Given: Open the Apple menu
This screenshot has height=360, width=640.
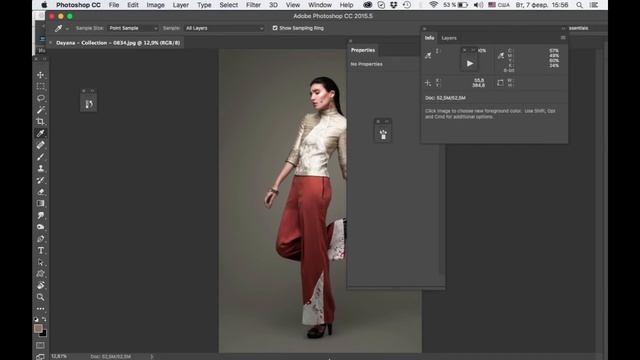Looking at the screenshot, I should click(x=44, y=5).
